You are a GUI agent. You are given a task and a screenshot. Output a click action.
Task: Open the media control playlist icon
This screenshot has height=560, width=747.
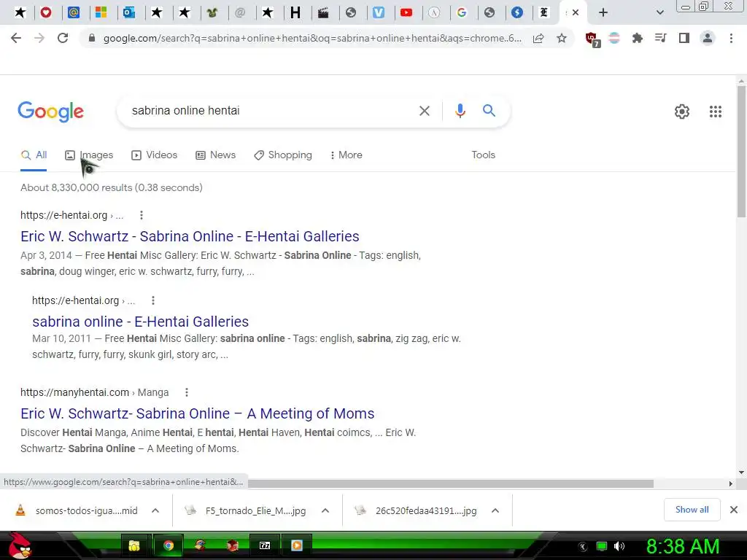point(660,38)
